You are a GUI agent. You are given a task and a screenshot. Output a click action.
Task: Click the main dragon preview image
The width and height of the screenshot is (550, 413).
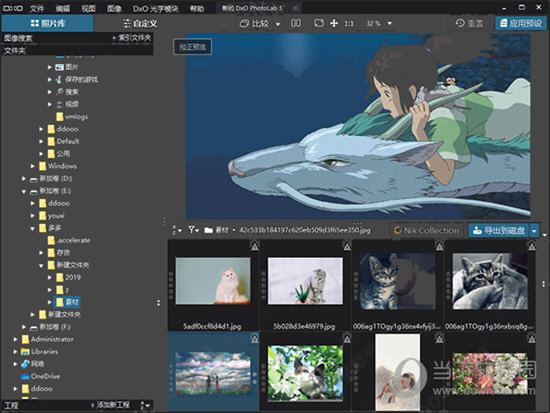[358, 126]
